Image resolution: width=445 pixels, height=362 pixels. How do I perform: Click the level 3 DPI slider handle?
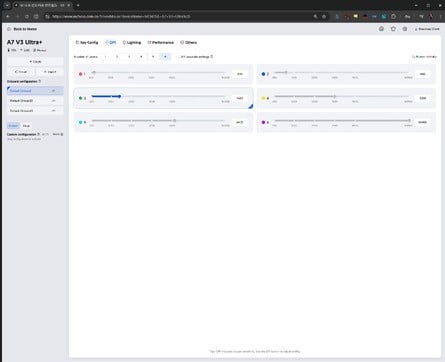coord(119,97)
